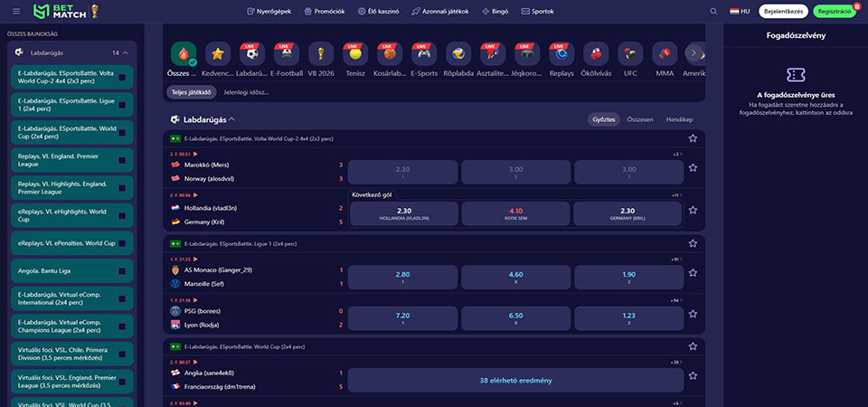Open the 38 elérhető eredmény button
The height and width of the screenshot is (407, 868).
[x=516, y=381]
